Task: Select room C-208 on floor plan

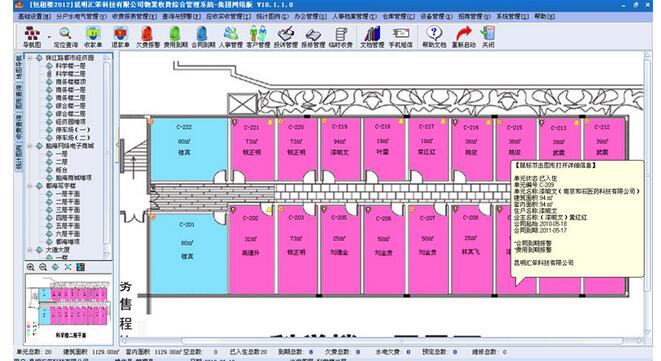Action: coord(471,250)
